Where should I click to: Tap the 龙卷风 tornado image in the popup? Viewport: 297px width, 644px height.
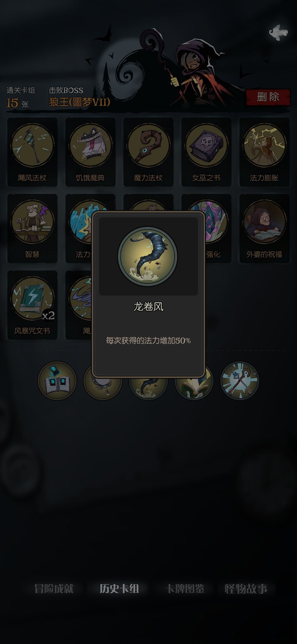coord(148,256)
